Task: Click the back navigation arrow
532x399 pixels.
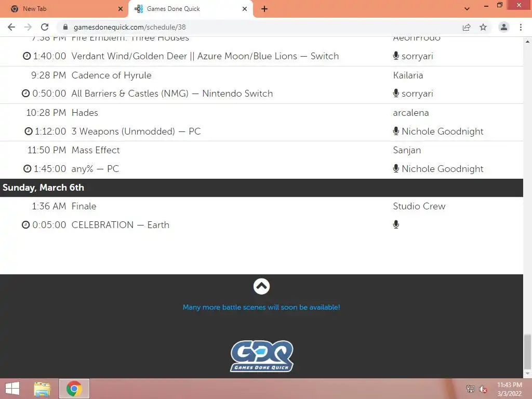Action: [11, 27]
